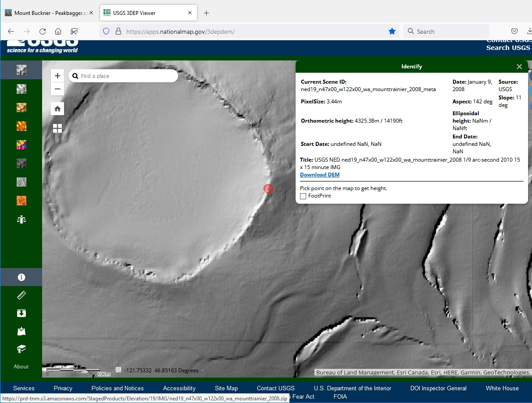Toggle the coordinate capture icon beside coordinates
Screen dimensions: 532x403
[x=118, y=370]
